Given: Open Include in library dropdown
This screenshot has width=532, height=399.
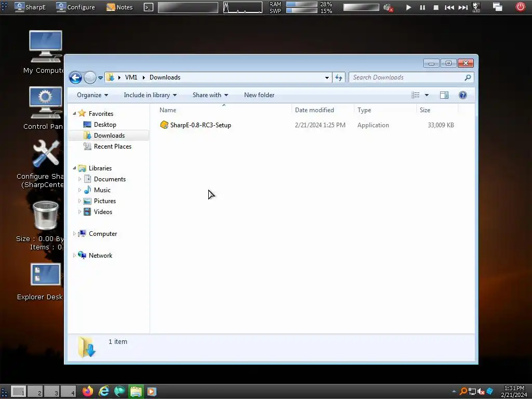Looking at the screenshot, I should tap(150, 95).
